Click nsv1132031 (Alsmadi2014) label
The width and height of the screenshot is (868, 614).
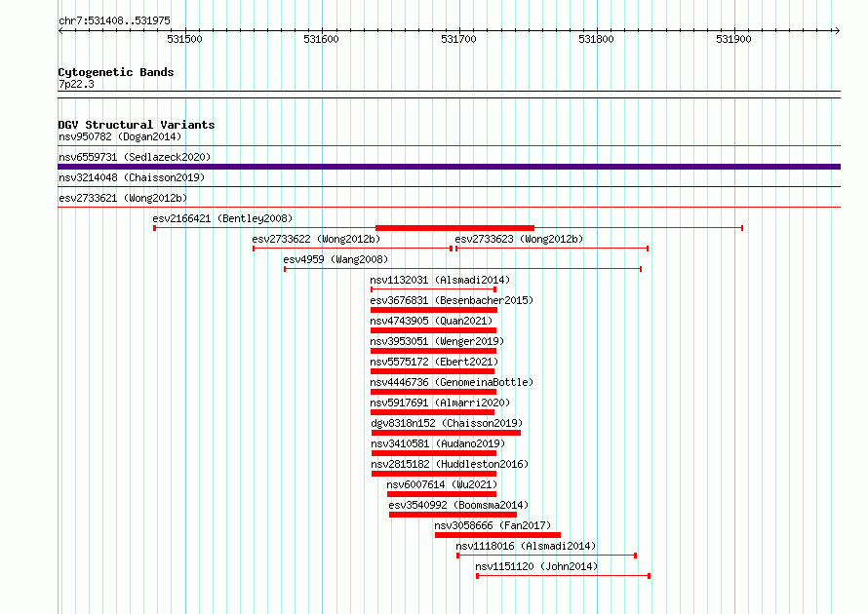click(x=440, y=280)
